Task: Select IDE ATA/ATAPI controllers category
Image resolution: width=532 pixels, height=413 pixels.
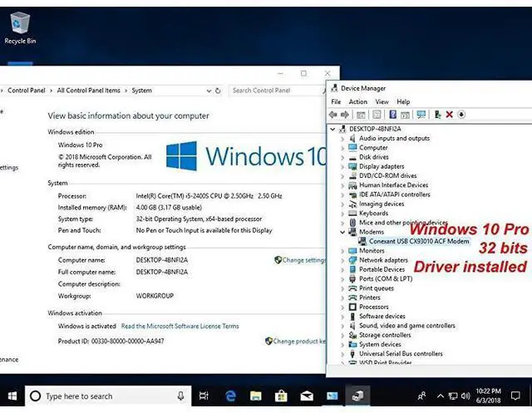Action: click(x=395, y=194)
